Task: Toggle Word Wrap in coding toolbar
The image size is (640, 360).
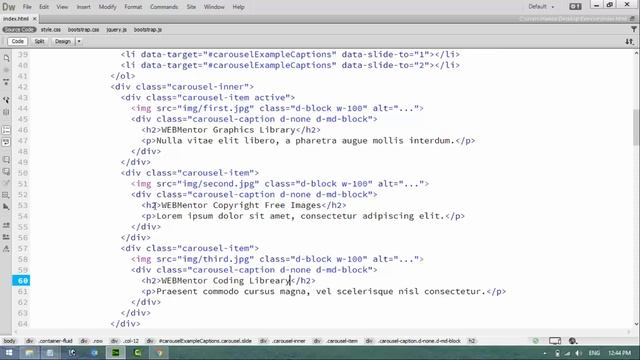Action: [6, 142]
